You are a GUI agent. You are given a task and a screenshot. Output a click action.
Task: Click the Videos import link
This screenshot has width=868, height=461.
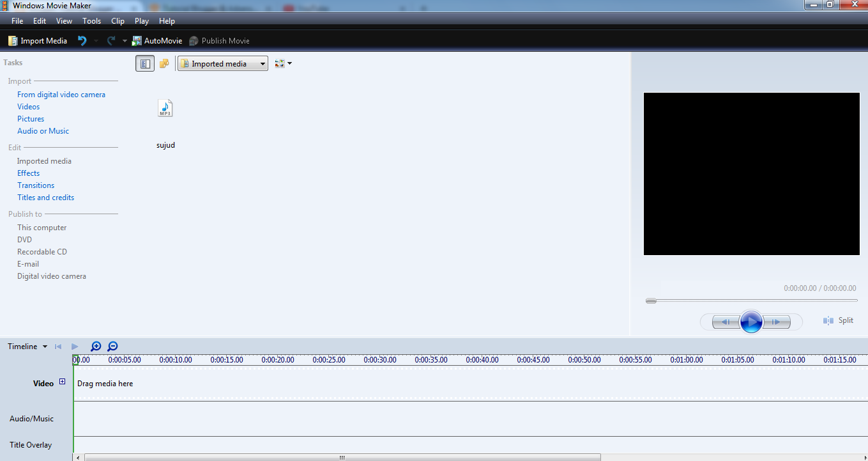tap(28, 107)
